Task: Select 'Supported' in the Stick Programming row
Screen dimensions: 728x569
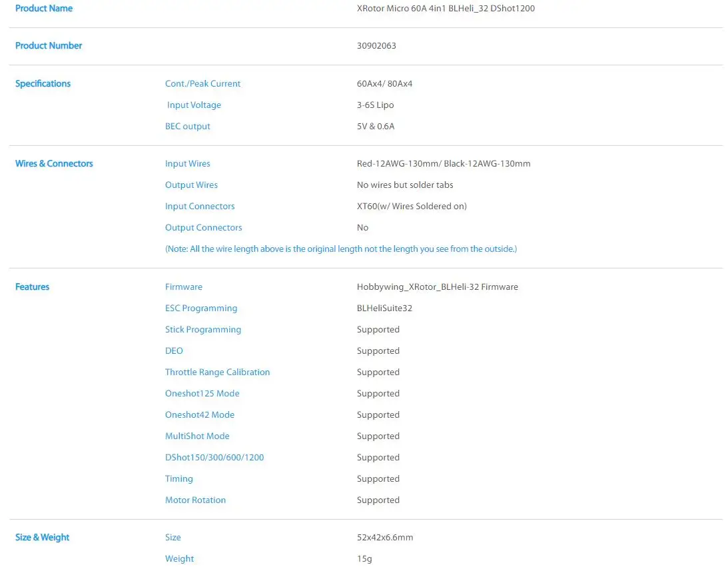Action: coord(378,329)
